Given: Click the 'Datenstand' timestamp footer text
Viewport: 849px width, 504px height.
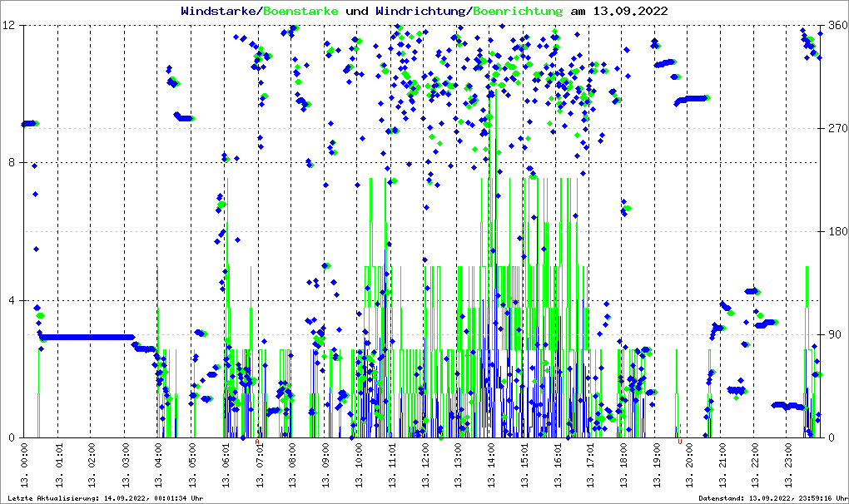Looking at the screenshot, I should pyautogui.click(x=772, y=498).
